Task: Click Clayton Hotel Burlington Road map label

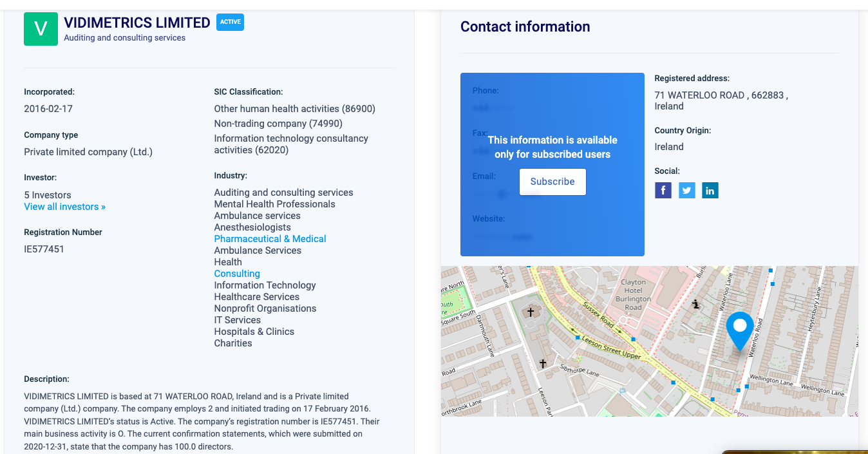Action: pos(633,295)
